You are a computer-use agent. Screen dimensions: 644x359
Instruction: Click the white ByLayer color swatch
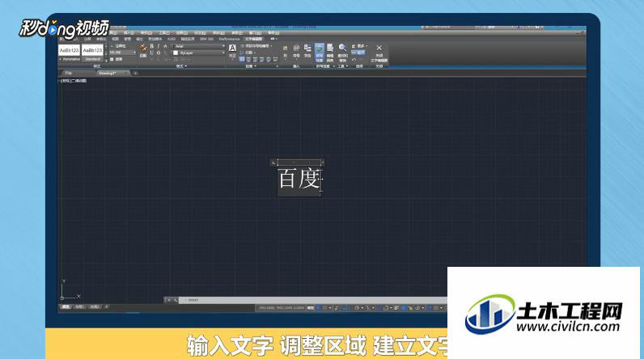pos(176,53)
